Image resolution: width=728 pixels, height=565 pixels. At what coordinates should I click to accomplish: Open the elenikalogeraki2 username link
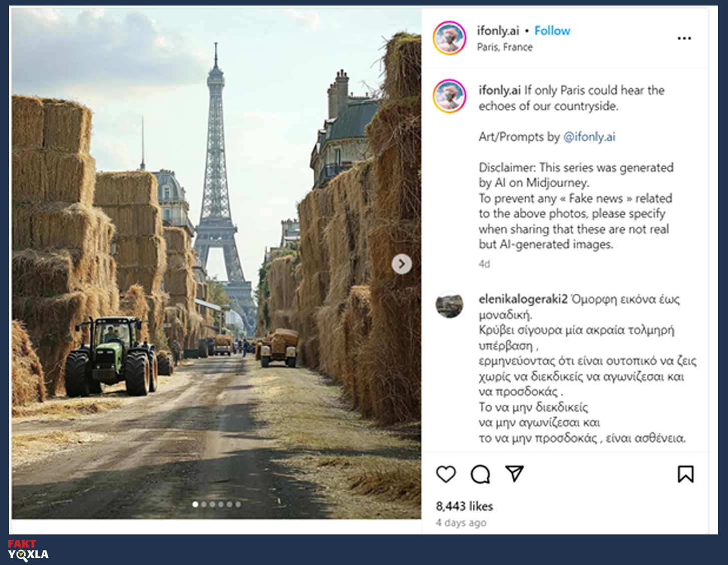click(523, 299)
